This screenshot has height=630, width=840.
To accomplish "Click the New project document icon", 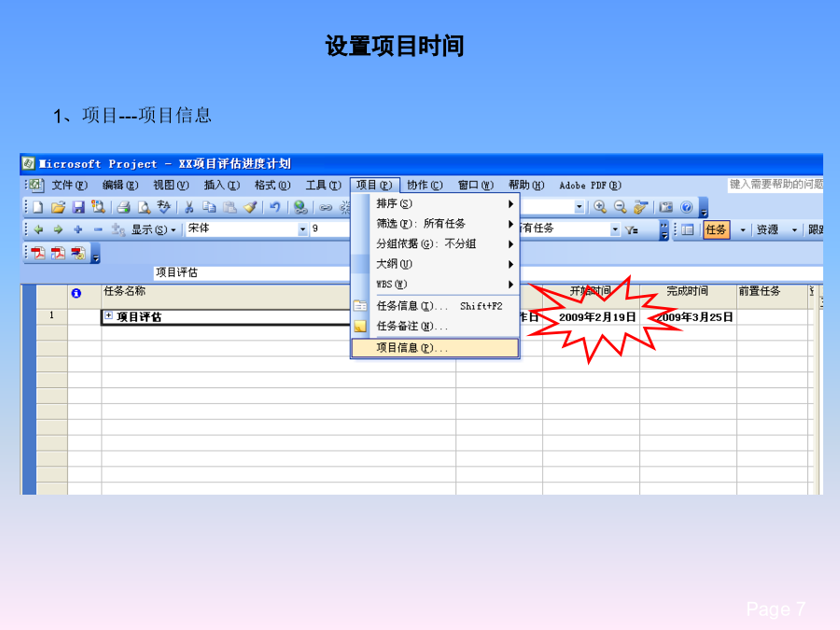I will point(38,207).
